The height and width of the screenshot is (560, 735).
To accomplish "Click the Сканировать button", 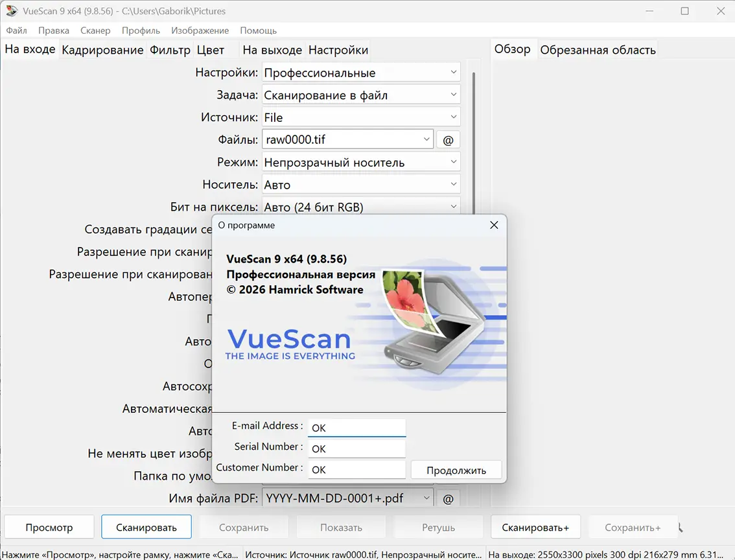I will coord(146,527).
